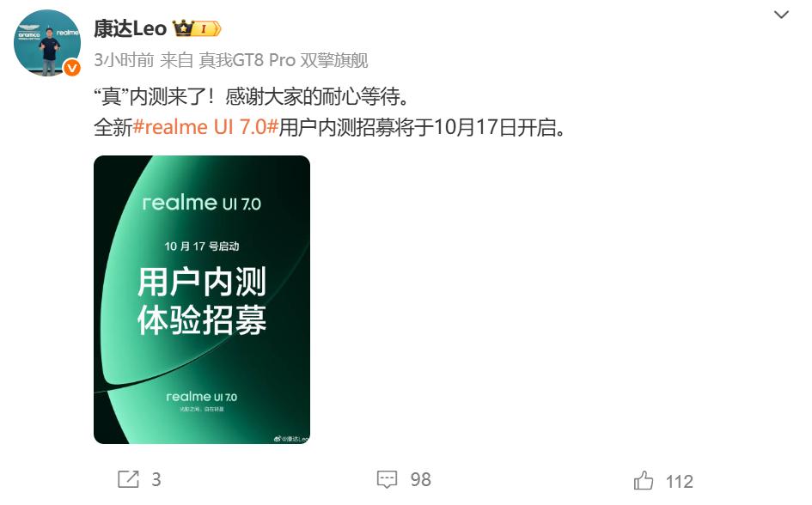Open the #realme UI 7.0# hashtag topic

point(205,127)
